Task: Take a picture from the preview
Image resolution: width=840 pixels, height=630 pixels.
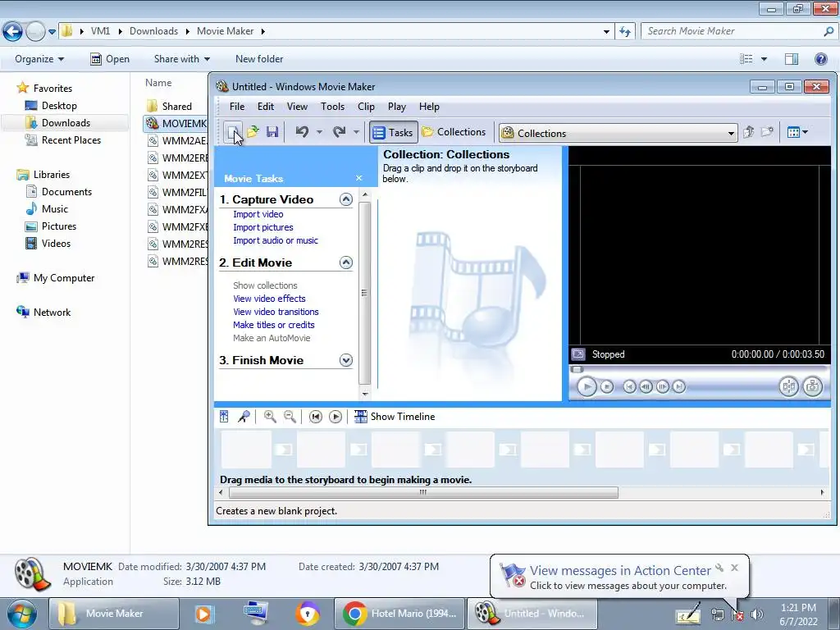Action: click(812, 386)
